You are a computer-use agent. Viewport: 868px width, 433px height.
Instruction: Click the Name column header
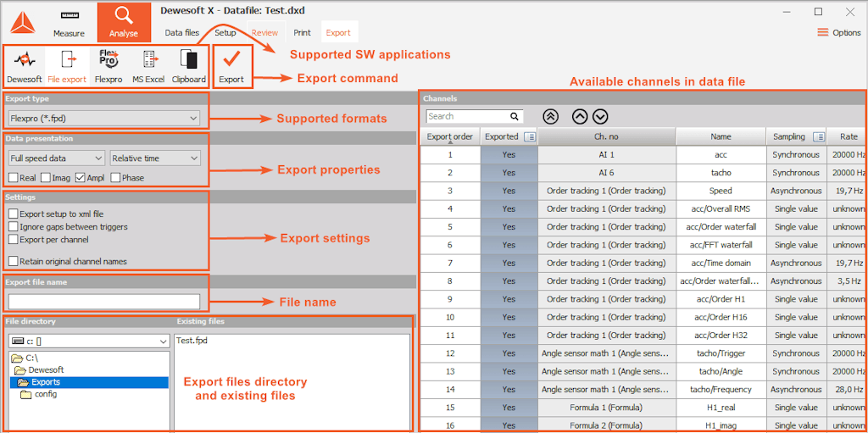721,136
